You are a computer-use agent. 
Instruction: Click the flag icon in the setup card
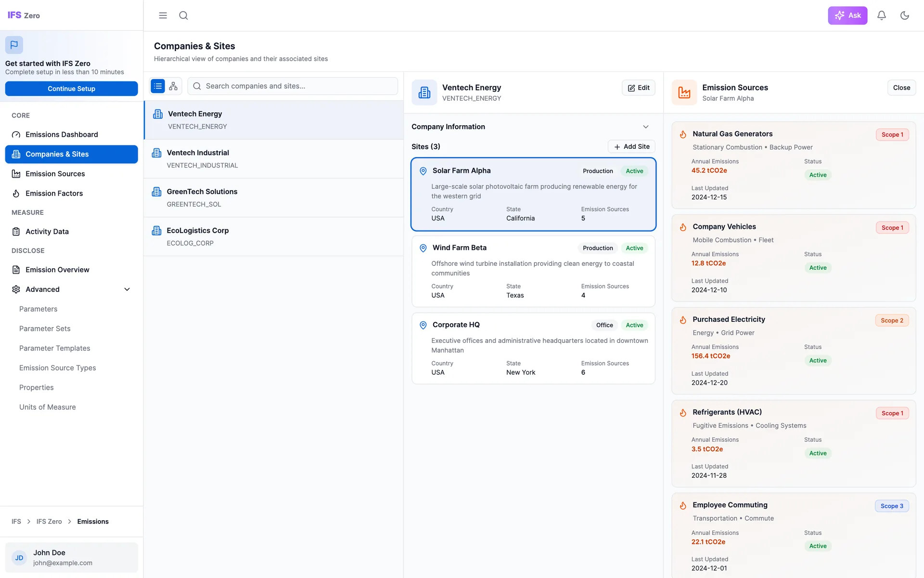(x=13, y=45)
